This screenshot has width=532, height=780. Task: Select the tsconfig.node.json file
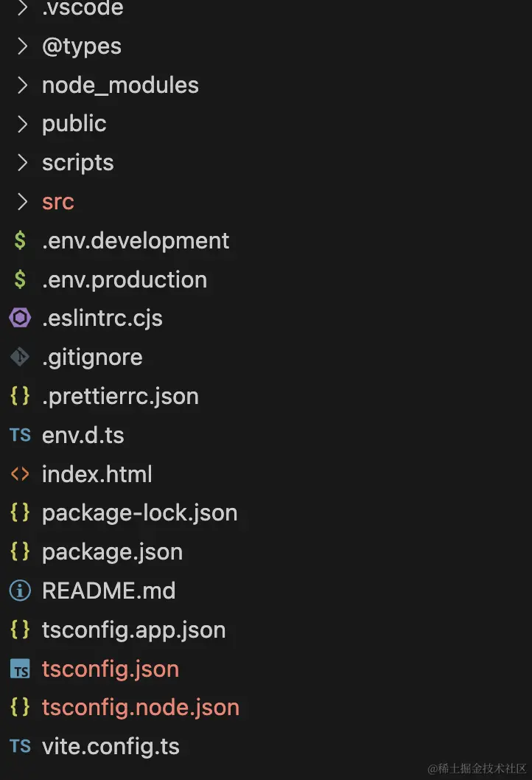coord(141,707)
